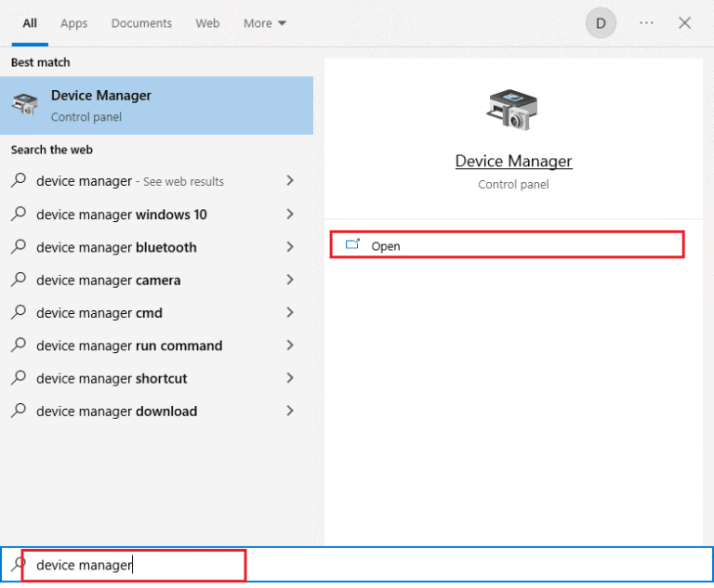The image size is (714, 588).
Task: Select 'device manager download' web suggestion
Action: pyautogui.click(x=116, y=412)
